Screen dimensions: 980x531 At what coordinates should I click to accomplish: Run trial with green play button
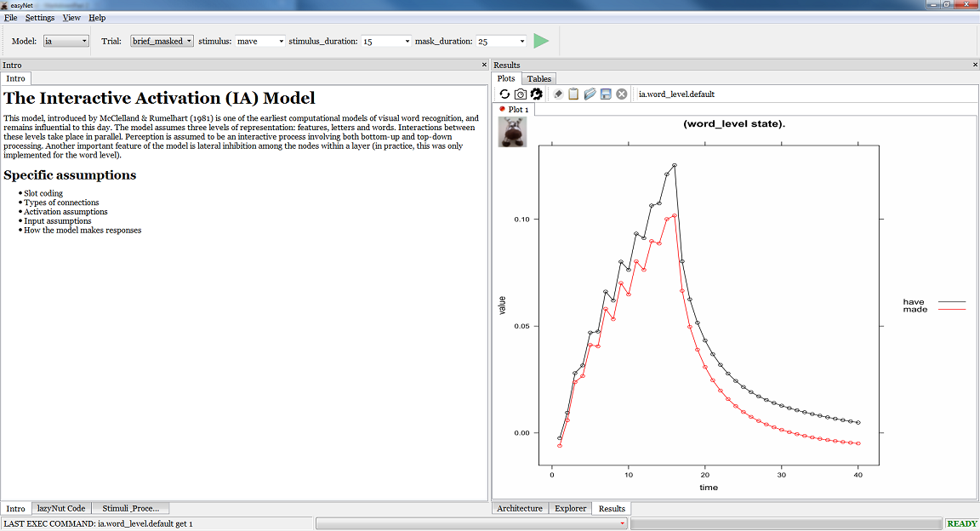(x=541, y=41)
